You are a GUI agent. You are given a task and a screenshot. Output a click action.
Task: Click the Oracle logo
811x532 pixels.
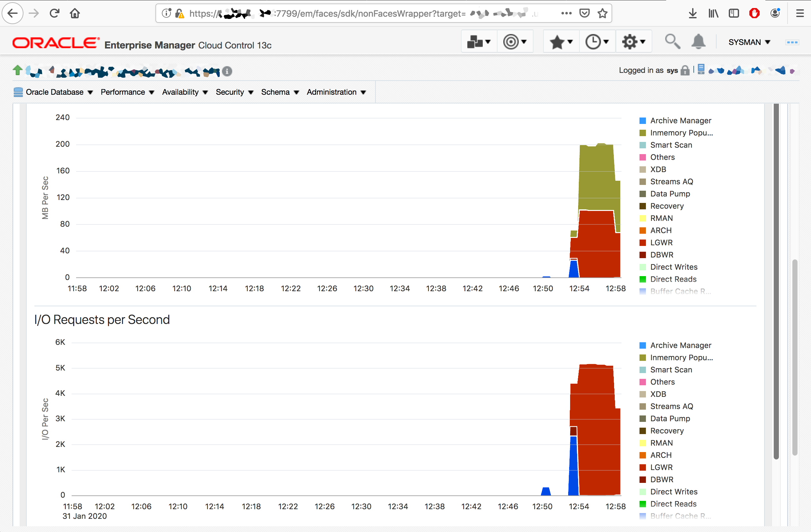56,43
